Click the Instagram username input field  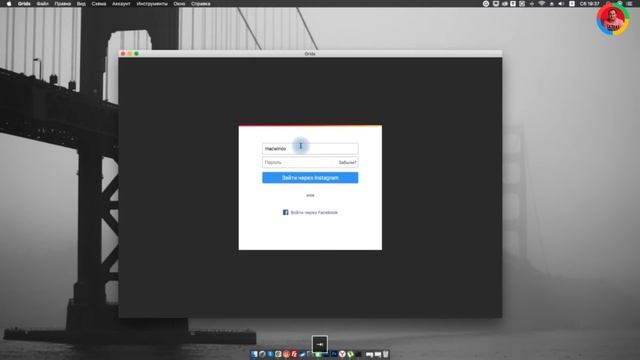[x=310, y=149]
